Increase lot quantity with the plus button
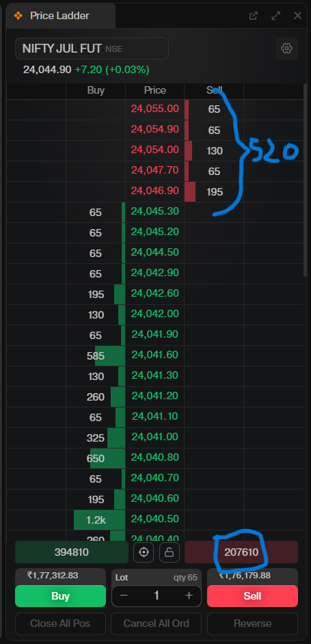311x644 pixels. (x=189, y=595)
